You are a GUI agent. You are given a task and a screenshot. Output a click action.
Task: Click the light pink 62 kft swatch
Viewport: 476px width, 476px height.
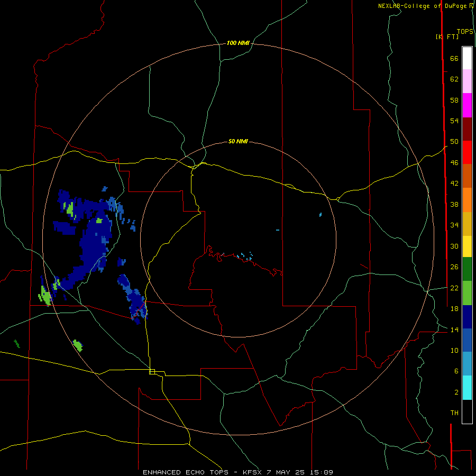click(x=467, y=81)
